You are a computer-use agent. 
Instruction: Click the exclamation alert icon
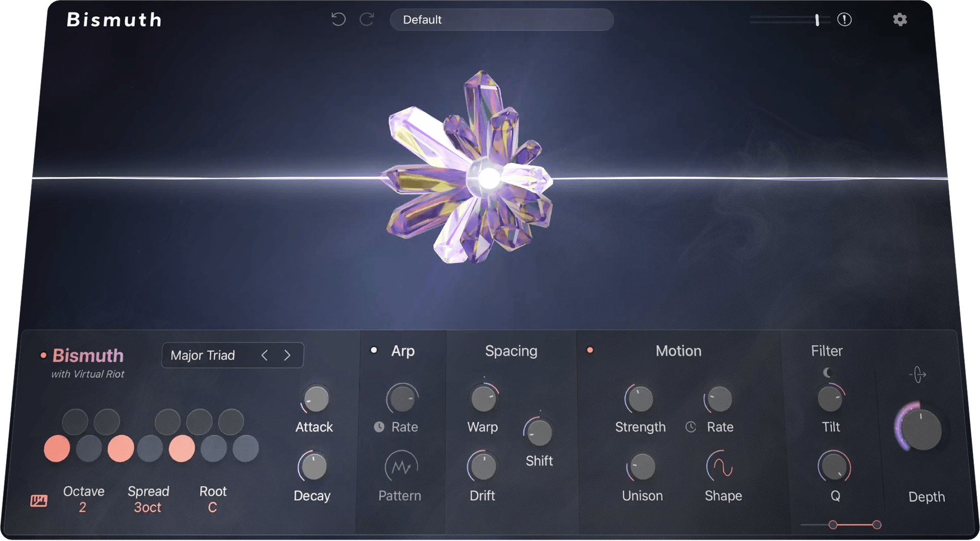pos(844,19)
